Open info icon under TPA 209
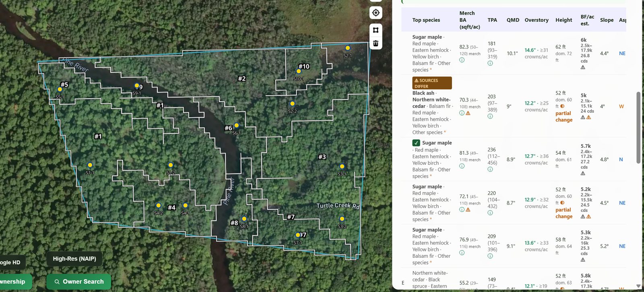Screen dimensions: 644x292 click(490, 256)
